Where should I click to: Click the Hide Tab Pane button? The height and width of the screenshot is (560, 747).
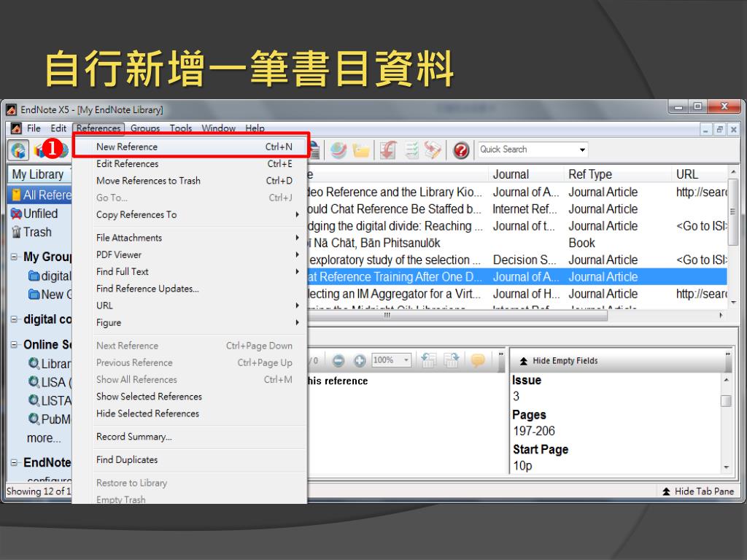[698, 491]
